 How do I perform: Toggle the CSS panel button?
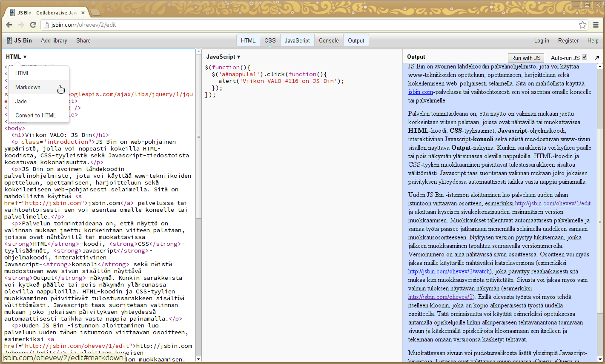click(270, 40)
